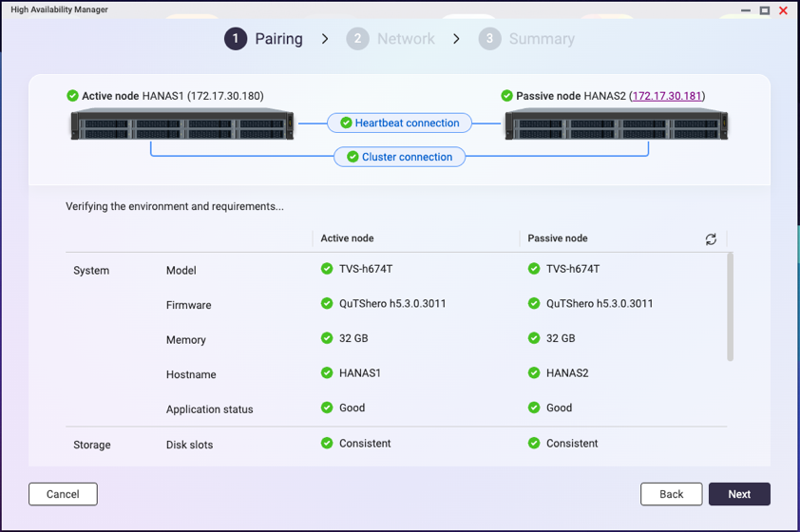Click the passive node NAS device image

(x=616, y=125)
